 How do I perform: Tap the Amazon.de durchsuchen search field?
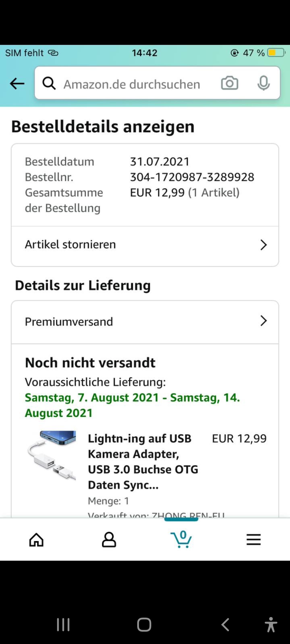132,84
